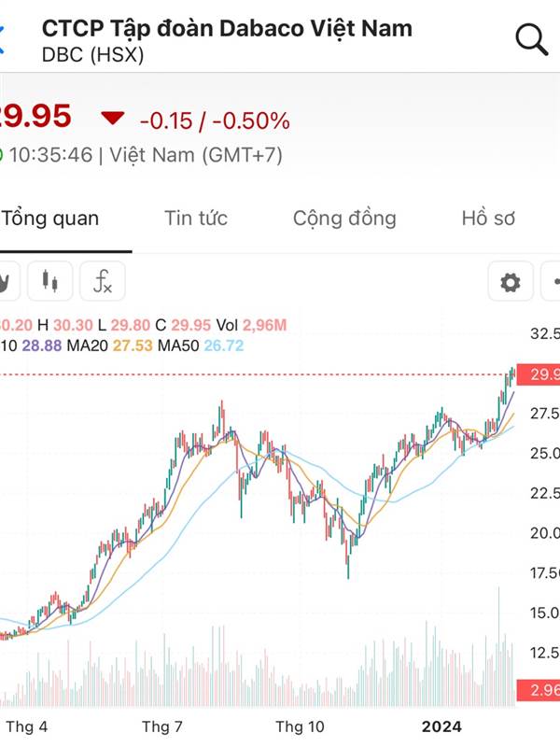Screen dimensions: 560x747
Task: Click the MA50 indicator label
Action: (x=175, y=345)
